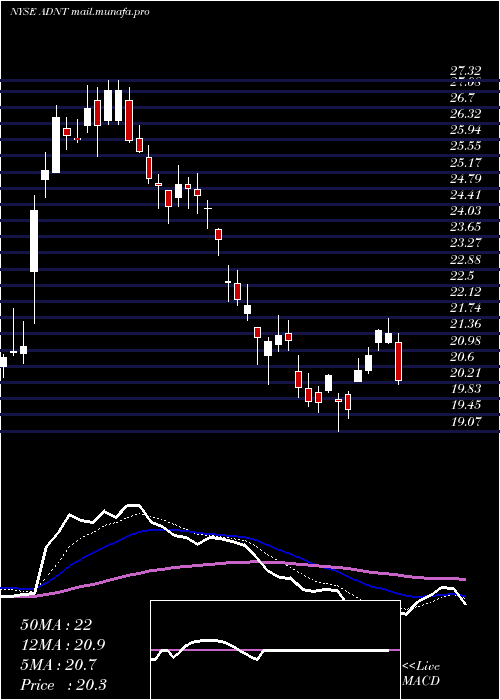Click the 50MA : 22 reading

56,625
